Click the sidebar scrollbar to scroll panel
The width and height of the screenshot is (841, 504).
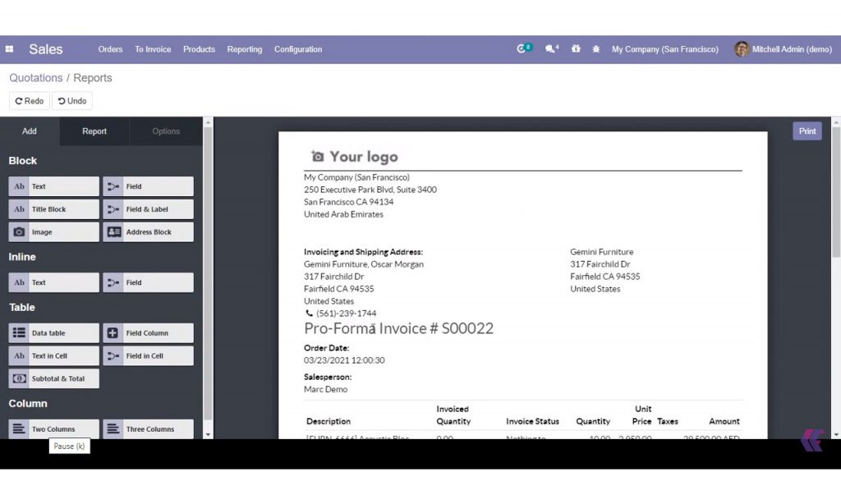click(208, 279)
